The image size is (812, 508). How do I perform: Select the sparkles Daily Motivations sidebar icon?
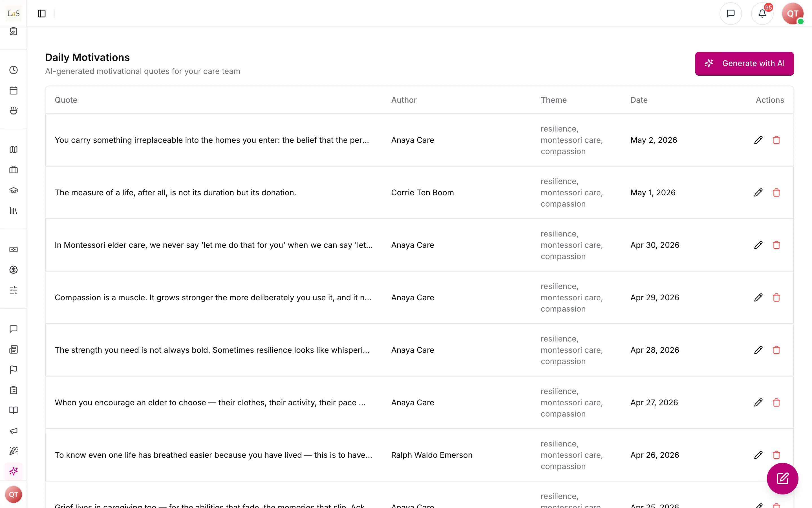point(14,471)
